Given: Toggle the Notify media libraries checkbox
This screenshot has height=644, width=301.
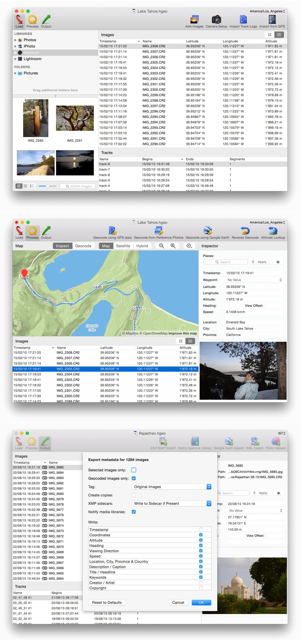Looking at the screenshot, I should coord(134,512).
